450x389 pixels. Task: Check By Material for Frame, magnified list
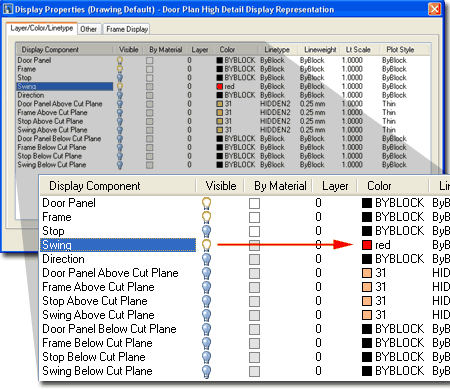[x=254, y=217]
